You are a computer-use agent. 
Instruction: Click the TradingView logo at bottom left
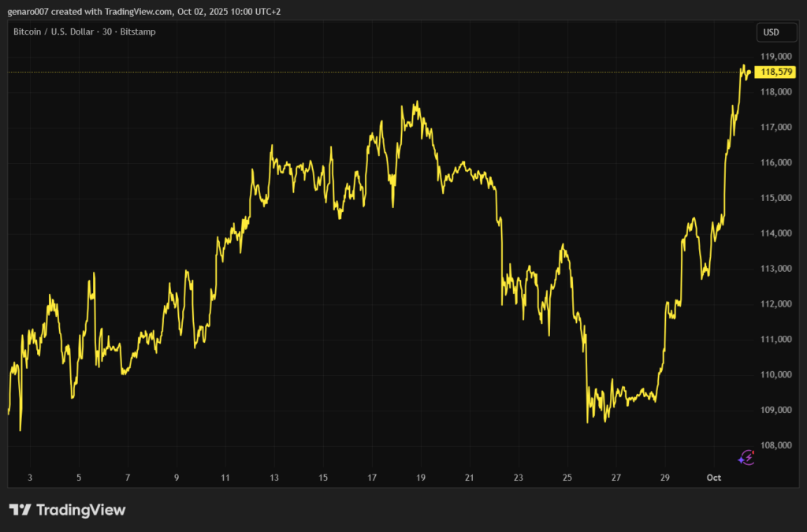click(x=67, y=510)
